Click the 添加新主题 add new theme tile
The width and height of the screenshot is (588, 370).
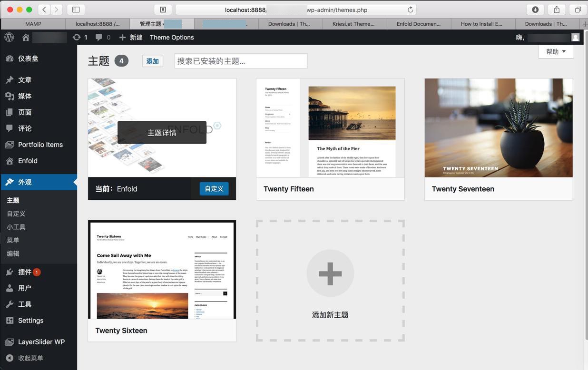330,281
